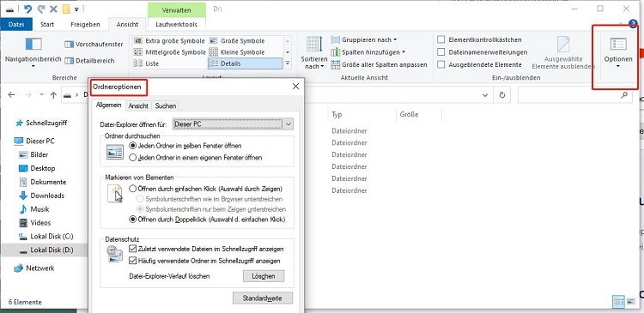Go up one folder level arrow
Viewport: 644px width, 313px height.
click(x=53, y=95)
